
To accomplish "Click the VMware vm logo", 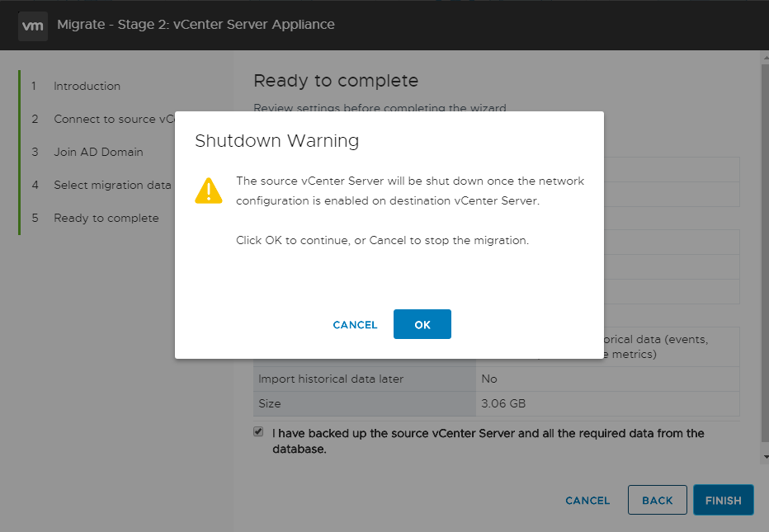I will click(32, 25).
